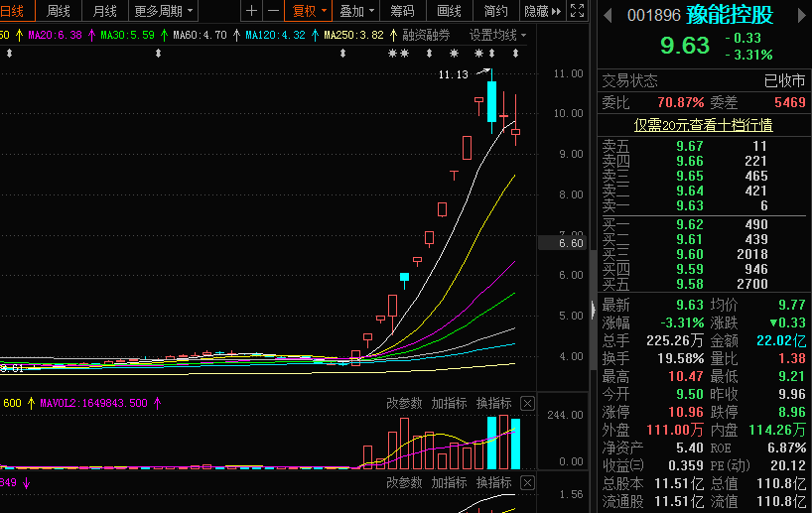Switch to 日线 daily chart tab
The width and height of the screenshot is (812, 513).
point(12,11)
